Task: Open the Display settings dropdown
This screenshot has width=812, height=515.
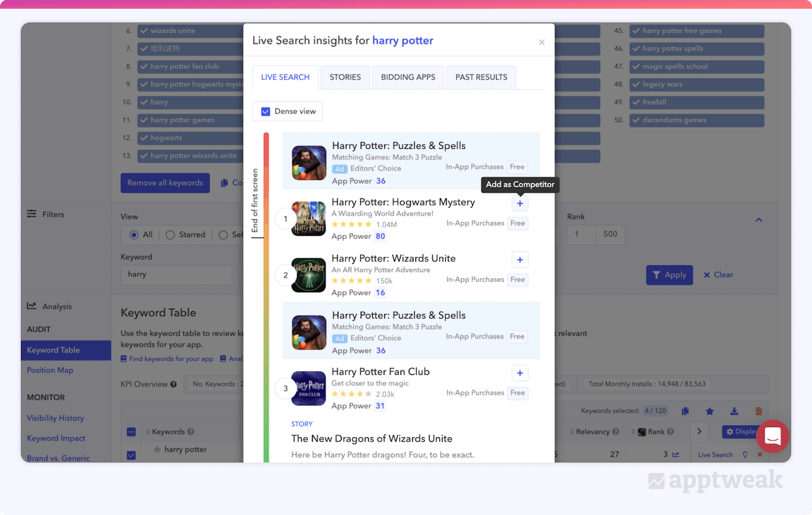Action: [741, 432]
